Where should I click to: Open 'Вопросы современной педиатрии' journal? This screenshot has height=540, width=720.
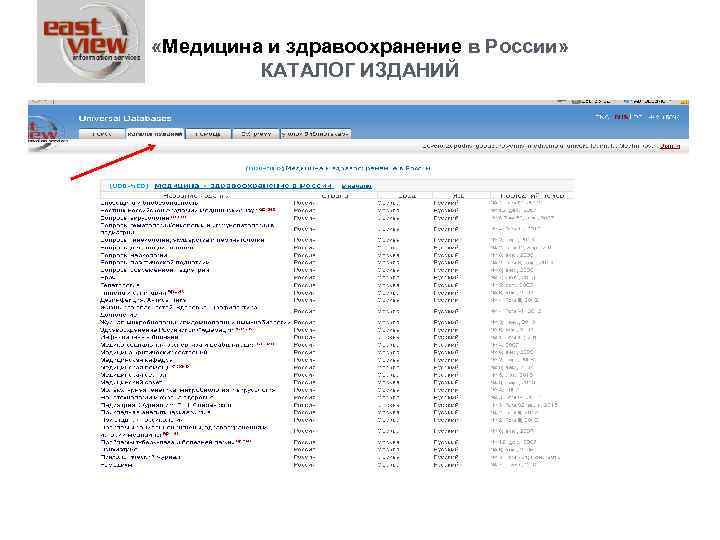(x=155, y=270)
